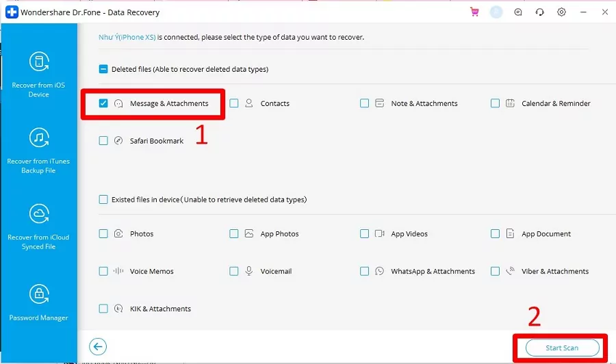The height and width of the screenshot is (364, 616).
Task: Click the Start Scan button
Action: tap(562, 348)
